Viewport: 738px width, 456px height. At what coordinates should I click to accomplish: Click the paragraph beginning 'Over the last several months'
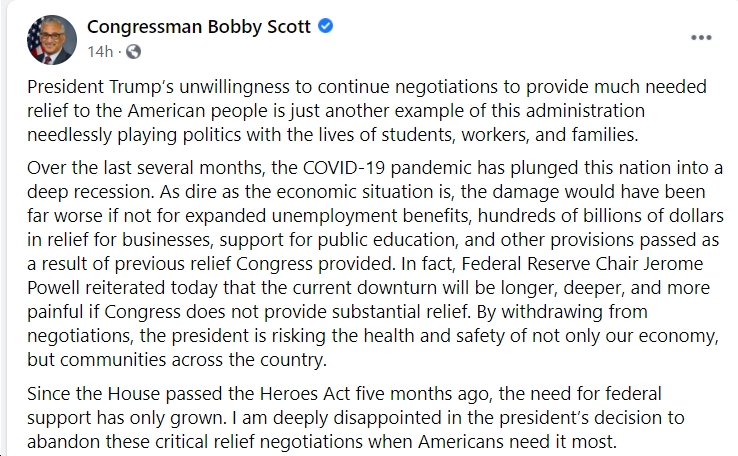tap(375, 264)
